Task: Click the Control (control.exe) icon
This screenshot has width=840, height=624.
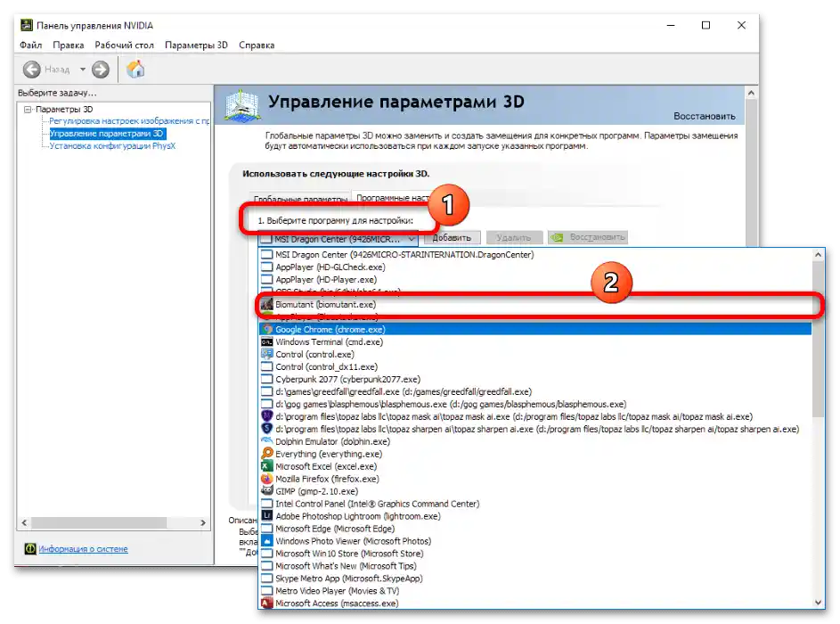Action: pyautogui.click(x=266, y=354)
